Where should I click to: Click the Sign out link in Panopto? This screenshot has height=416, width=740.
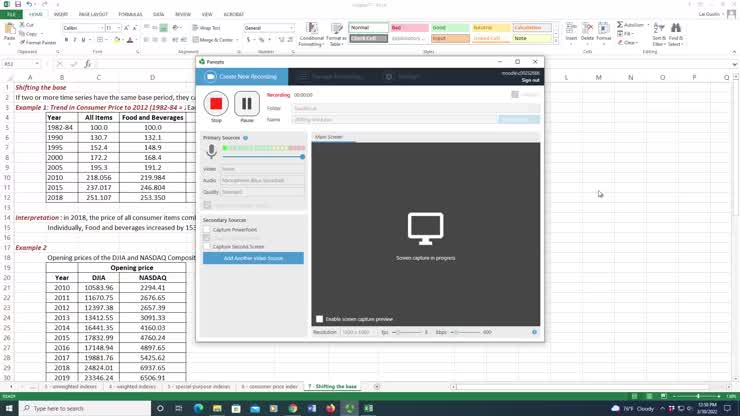coord(530,80)
